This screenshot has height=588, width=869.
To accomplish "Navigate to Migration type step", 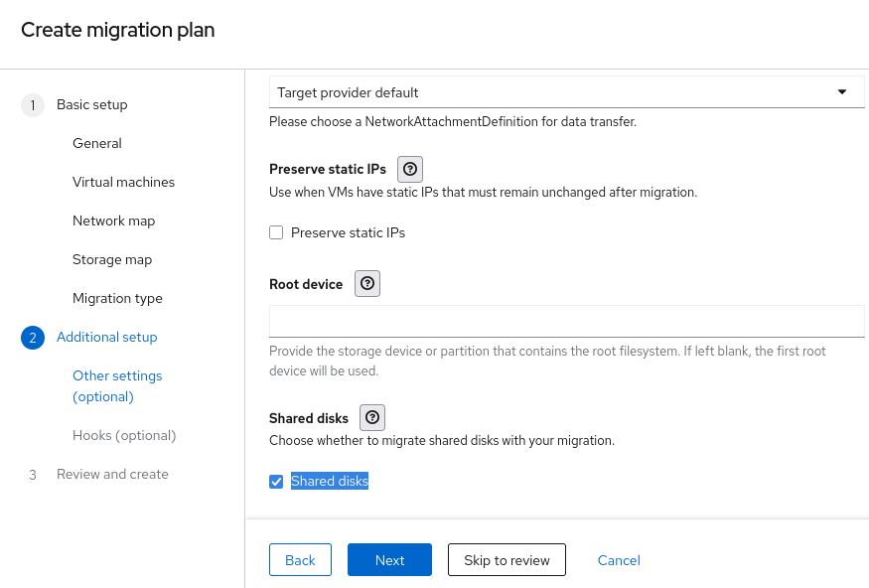I will 117,299.
